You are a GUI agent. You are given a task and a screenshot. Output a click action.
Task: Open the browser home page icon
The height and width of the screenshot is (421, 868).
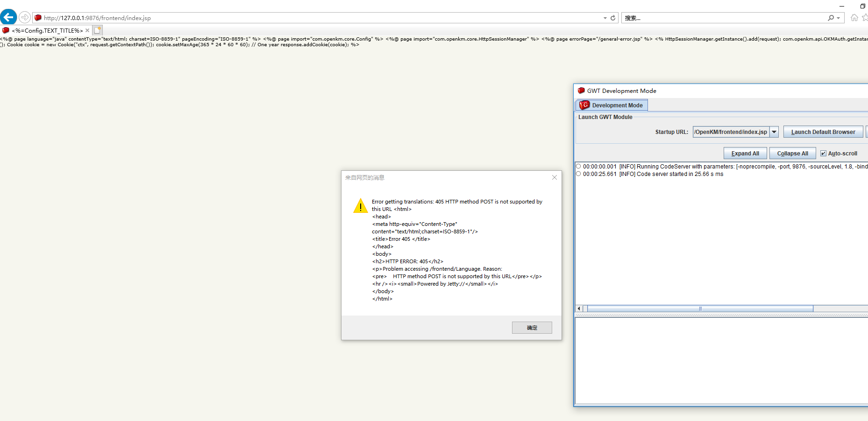pos(854,18)
